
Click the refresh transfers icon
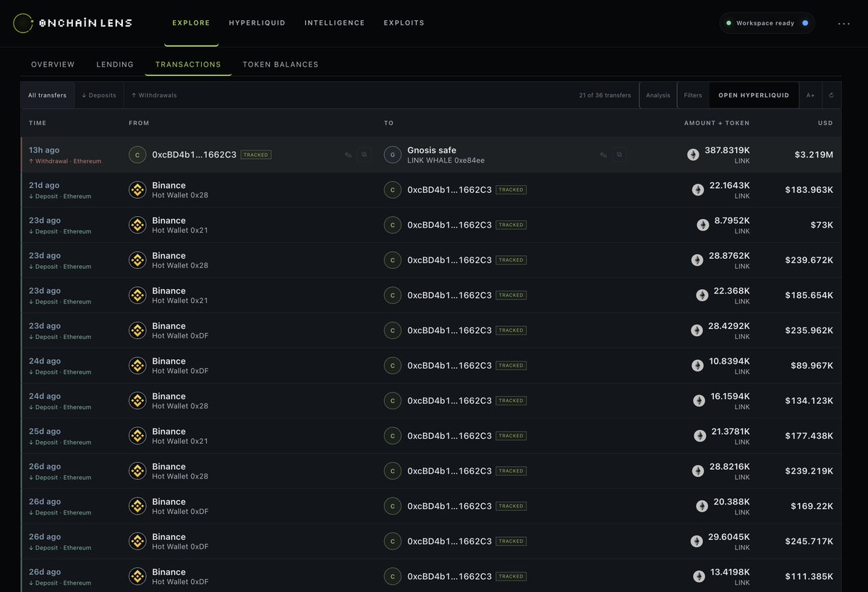(832, 95)
